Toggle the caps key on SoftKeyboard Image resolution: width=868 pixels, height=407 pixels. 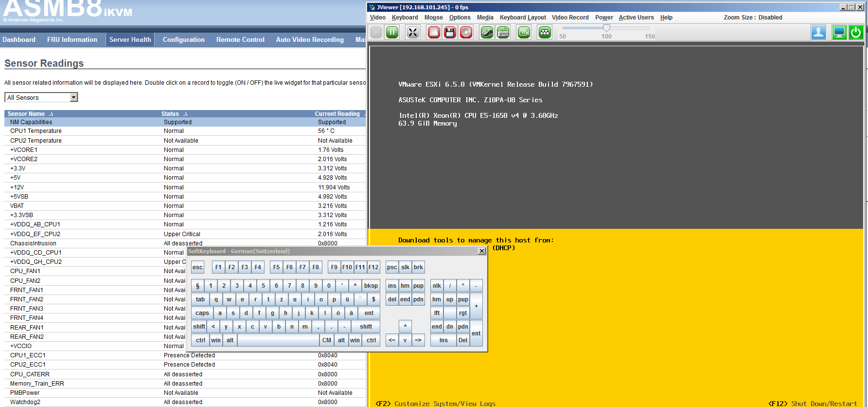tap(202, 313)
